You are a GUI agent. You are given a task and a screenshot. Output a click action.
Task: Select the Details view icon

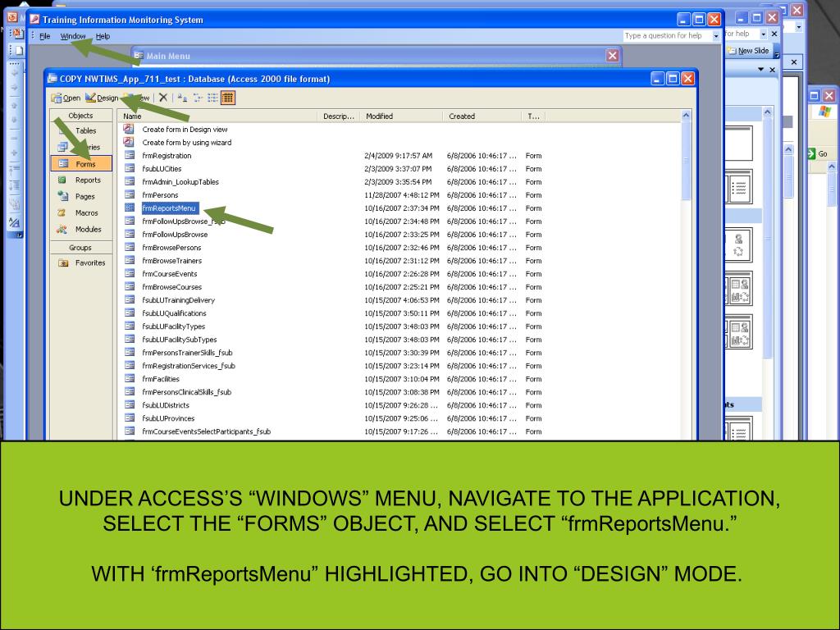click(228, 98)
